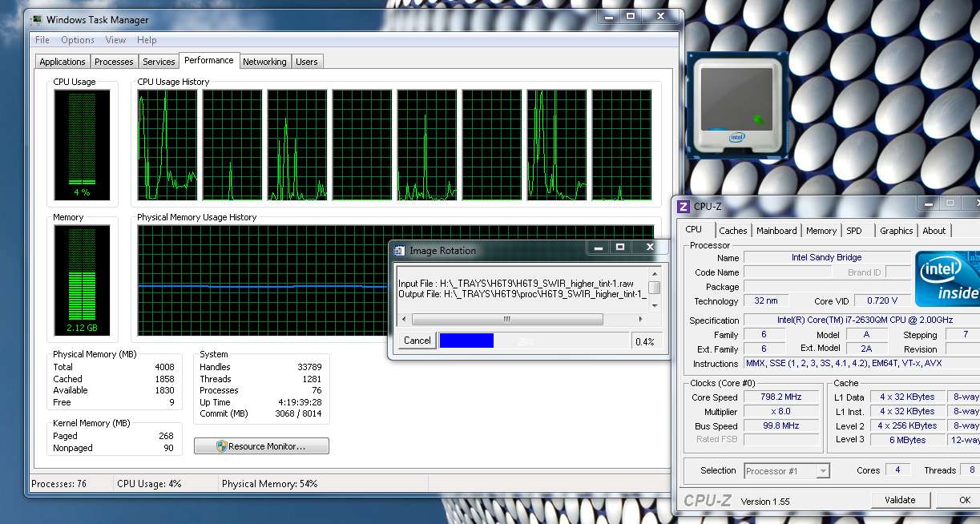Open the Caches tab in CPU-Z
Viewport: 980px width, 524px height.
click(x=733, y=231)
